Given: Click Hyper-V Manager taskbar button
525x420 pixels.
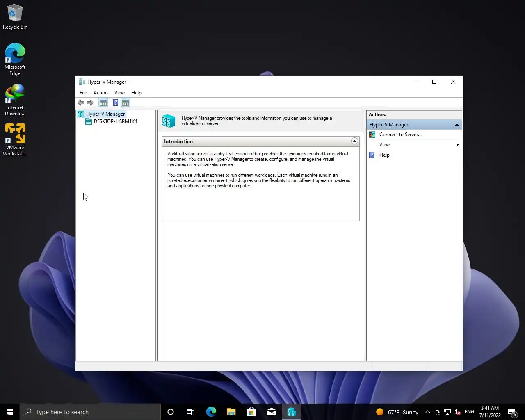Looking at the screenshot, I should pos(292,412).
